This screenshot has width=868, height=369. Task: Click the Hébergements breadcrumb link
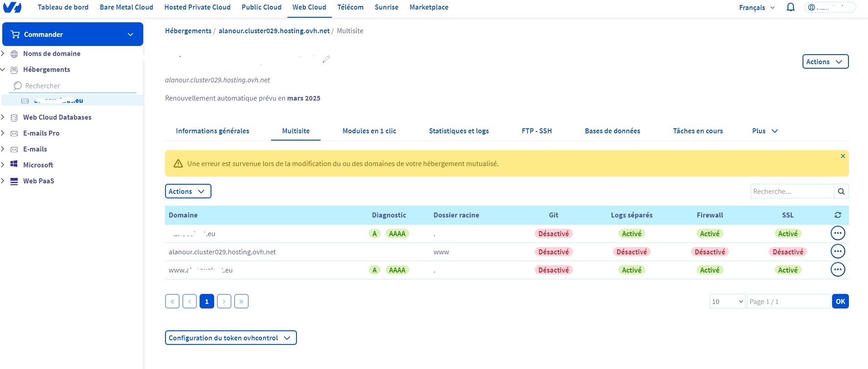click(x=188, y=31)
